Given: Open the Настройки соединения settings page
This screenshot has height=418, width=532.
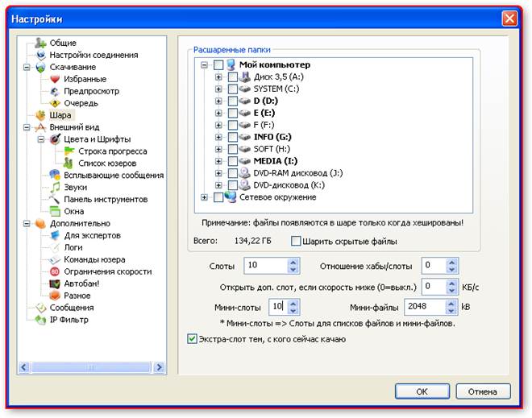Looking at the screenshot, I should 94,55.
